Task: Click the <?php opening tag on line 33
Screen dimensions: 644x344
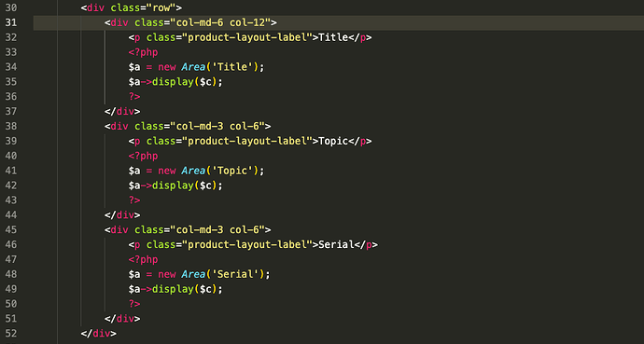Action: [143, 52]
